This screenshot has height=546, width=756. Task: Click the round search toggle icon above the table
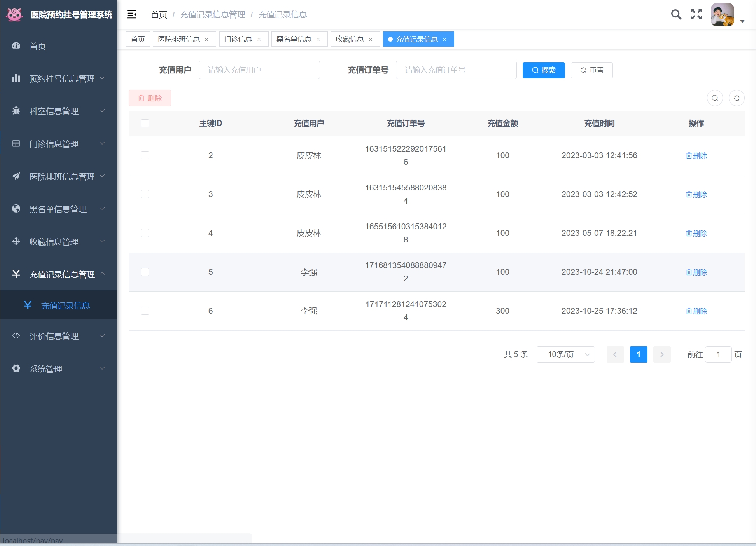(715, 98)
